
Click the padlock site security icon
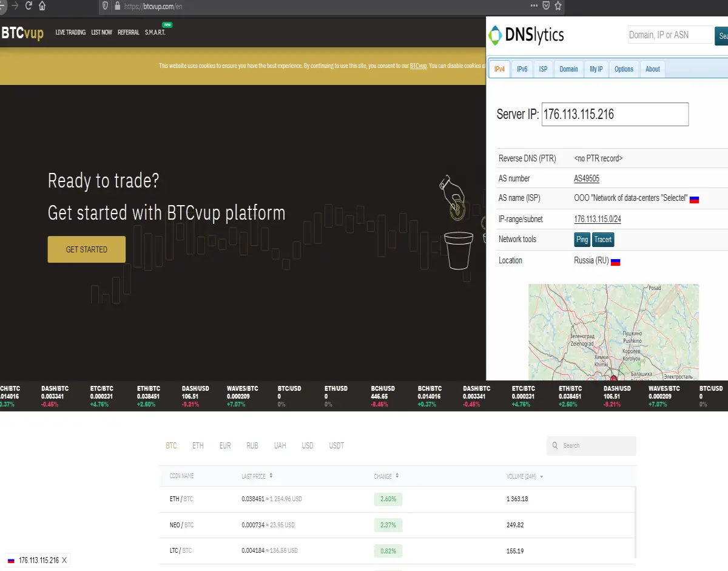point(117,5)
